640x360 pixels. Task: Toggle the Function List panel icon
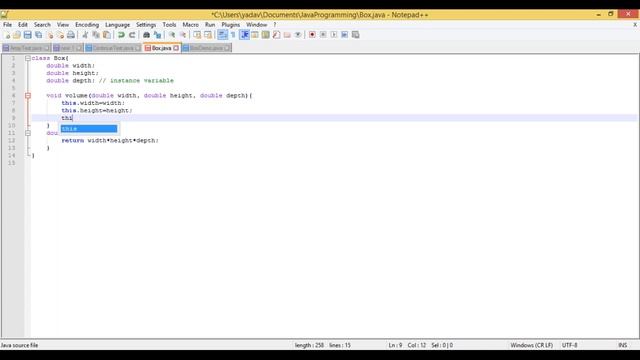[x=276, y=35]
